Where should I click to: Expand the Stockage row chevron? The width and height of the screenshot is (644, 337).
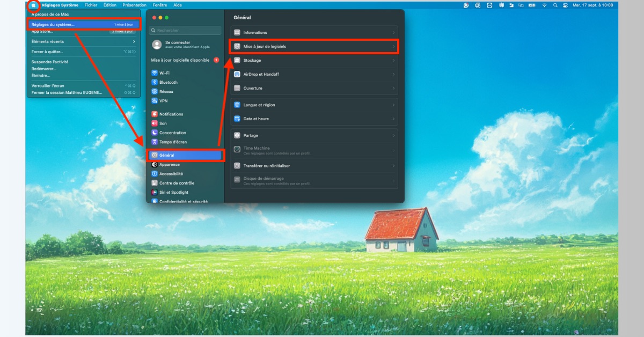pos(393,61)
